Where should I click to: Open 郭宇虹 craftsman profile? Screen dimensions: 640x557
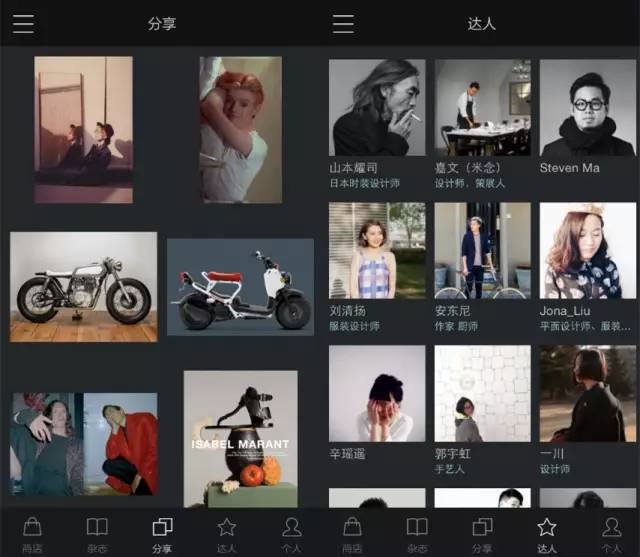482,394
